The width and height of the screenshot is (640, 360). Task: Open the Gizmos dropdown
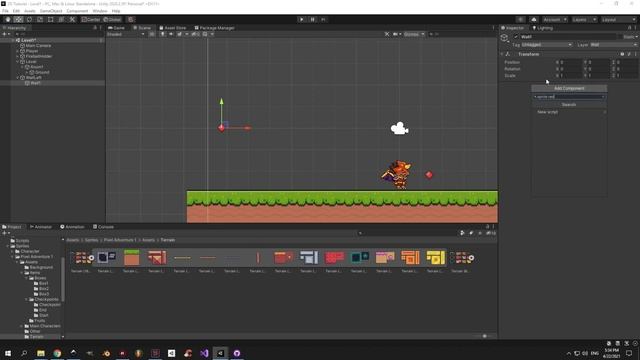(414, 34)
